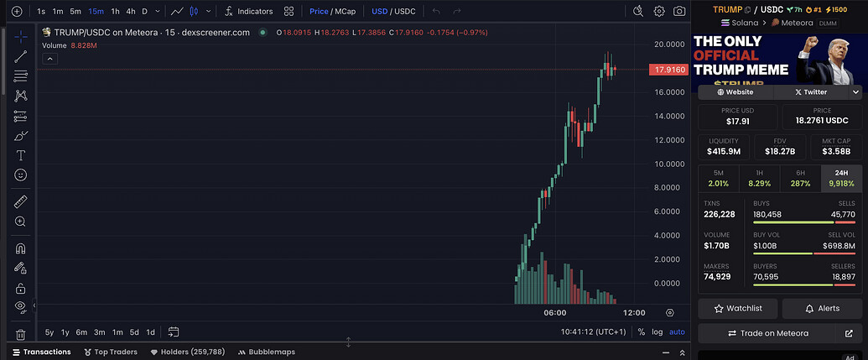Open the Fibonacci retracement tools

pyautogui.click(x=20, y=76)
